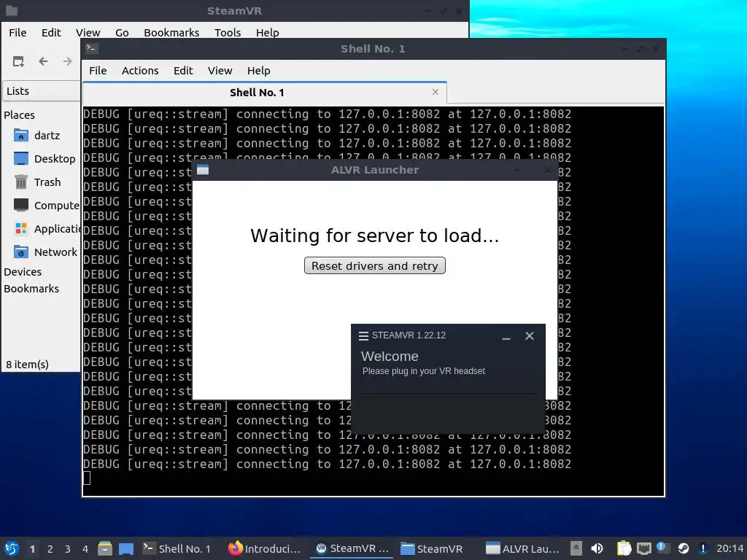The height and width of the screenshot is (560, 747).
Task: Open SteamVR hamburger menu icon
Action: tap(363, 335)
